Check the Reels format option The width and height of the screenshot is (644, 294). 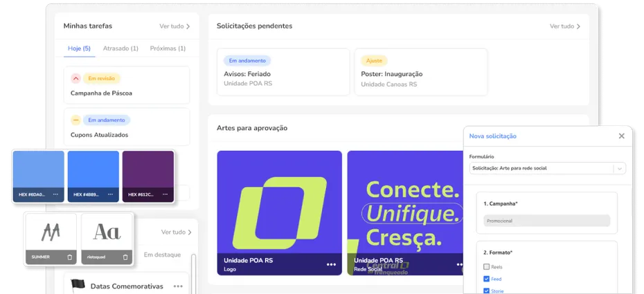(487, 267)
